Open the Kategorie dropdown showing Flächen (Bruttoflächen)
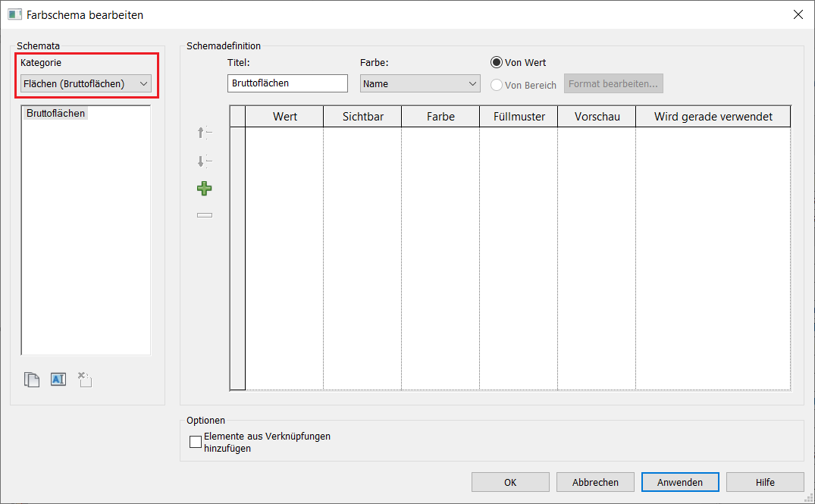Viewport: 815px width, 504px height. point(85,83)
